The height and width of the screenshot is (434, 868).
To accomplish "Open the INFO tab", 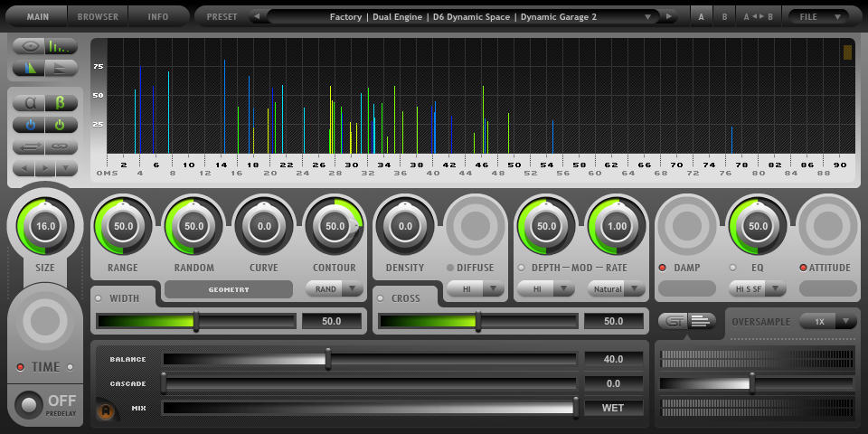I will point(158,16).
